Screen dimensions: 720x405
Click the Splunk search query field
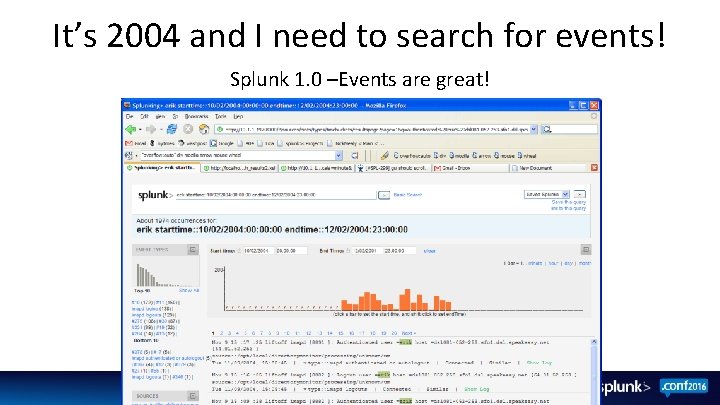[x=276, y=195]
